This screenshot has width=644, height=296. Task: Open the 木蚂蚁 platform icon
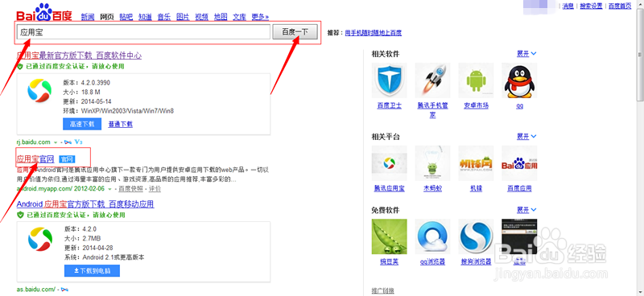click(x=432, y=163)
